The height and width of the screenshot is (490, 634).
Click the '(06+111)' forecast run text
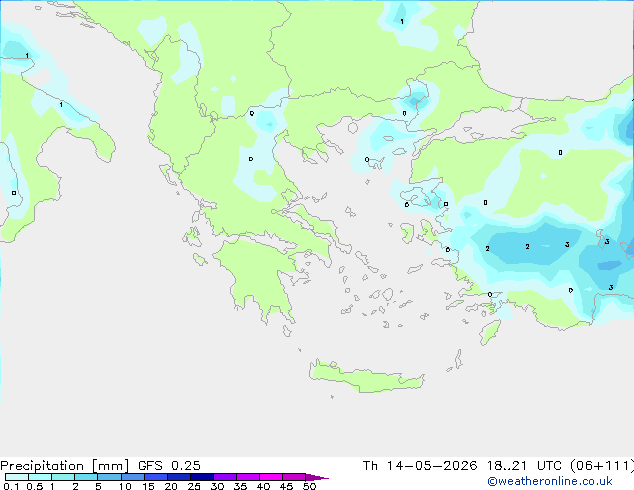coord(602,466)
